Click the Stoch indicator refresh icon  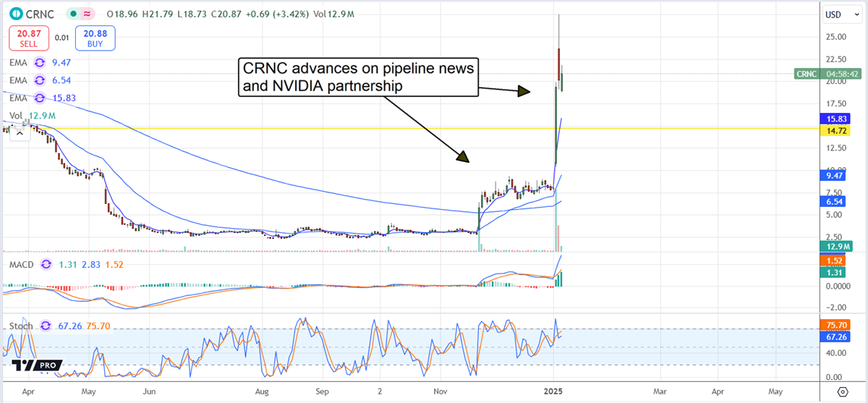point(46,326)
